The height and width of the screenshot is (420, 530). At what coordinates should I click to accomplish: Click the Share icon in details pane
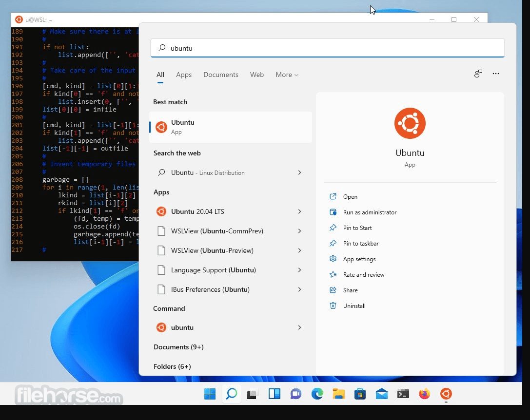coord(333,290)
